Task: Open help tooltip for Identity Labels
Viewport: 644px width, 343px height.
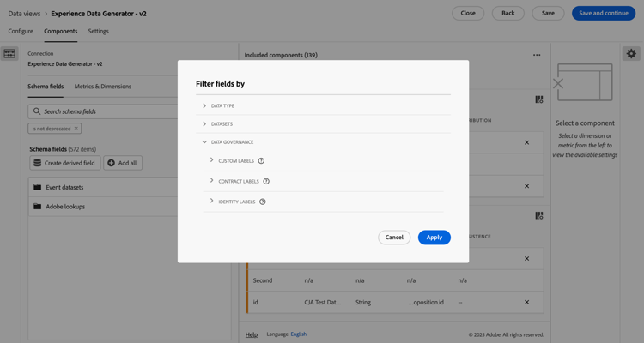Action: [x=263, y=202]
